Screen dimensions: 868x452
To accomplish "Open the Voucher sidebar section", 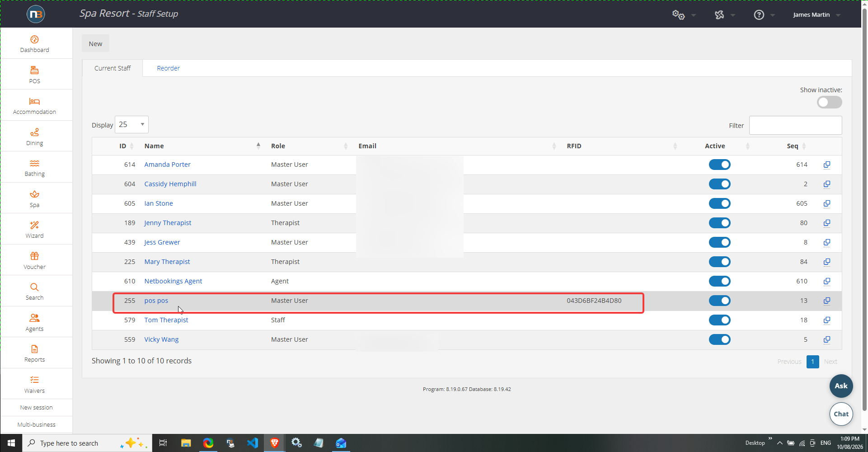I will pos(35,260).
